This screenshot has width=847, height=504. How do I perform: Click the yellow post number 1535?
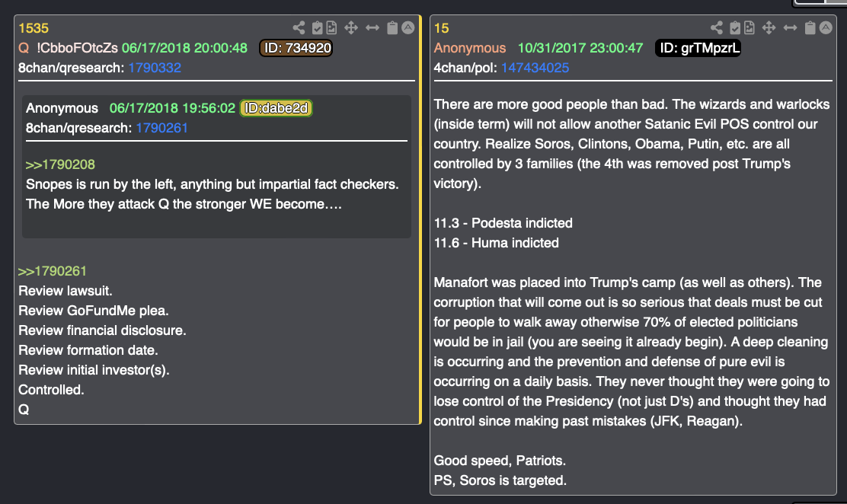coord(34,28)
